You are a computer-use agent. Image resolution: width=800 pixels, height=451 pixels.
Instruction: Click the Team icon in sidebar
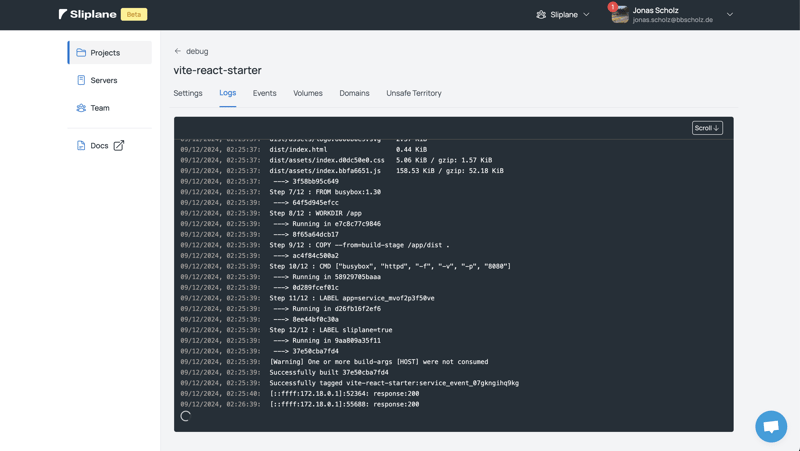(81, 108)
